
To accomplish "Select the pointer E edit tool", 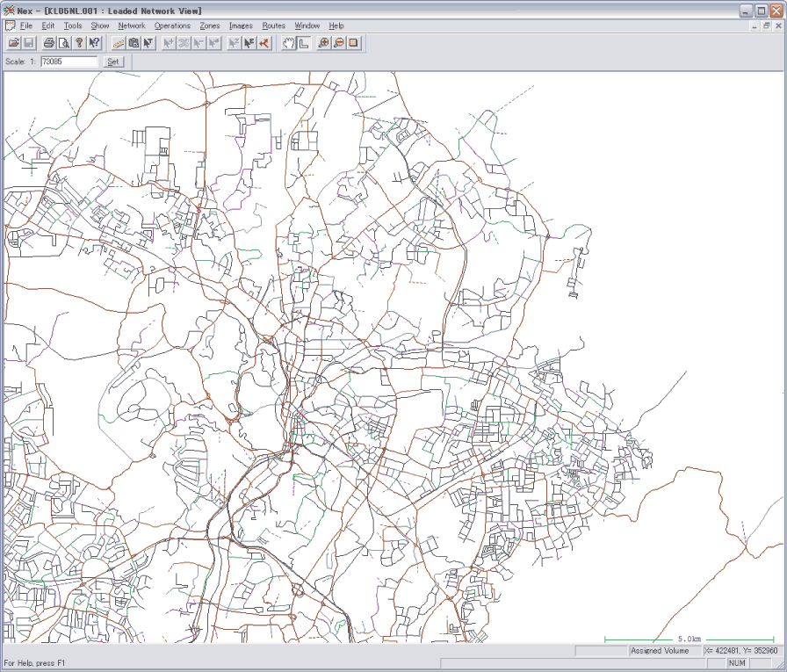I will pos(249,43).
